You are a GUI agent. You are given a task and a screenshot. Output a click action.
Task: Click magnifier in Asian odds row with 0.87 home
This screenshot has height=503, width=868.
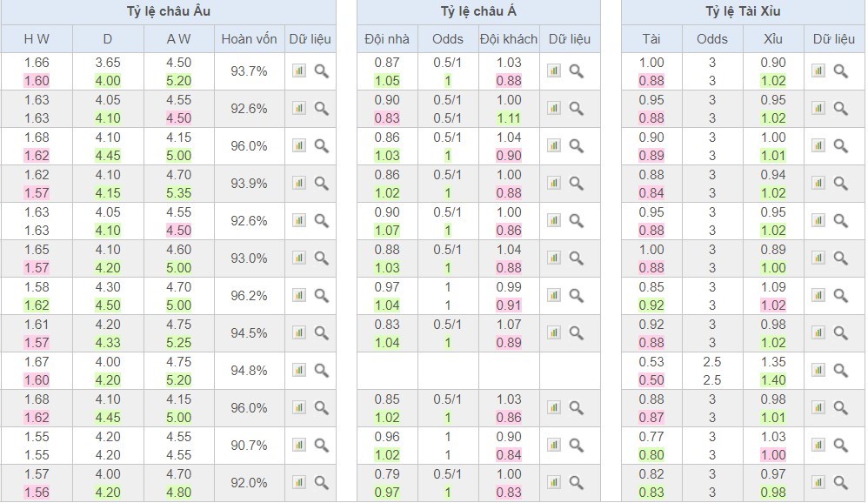tap(577, 70)
